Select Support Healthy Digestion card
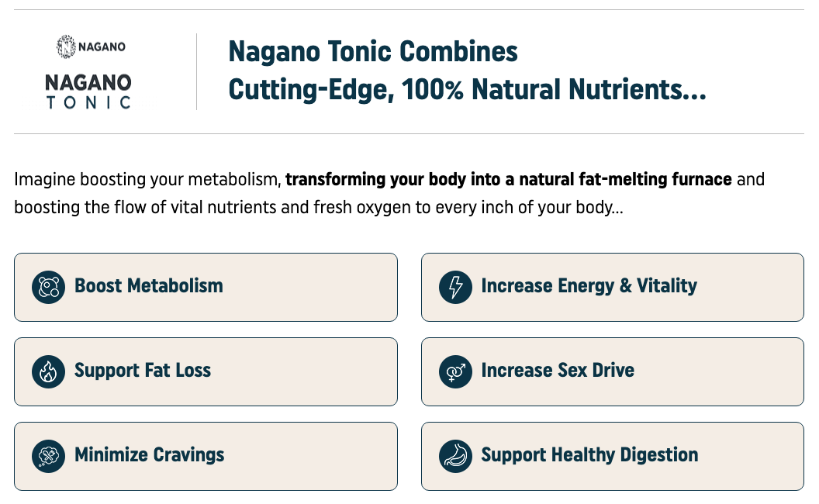Viewport: 819px width, 504px height. [613, 456]
